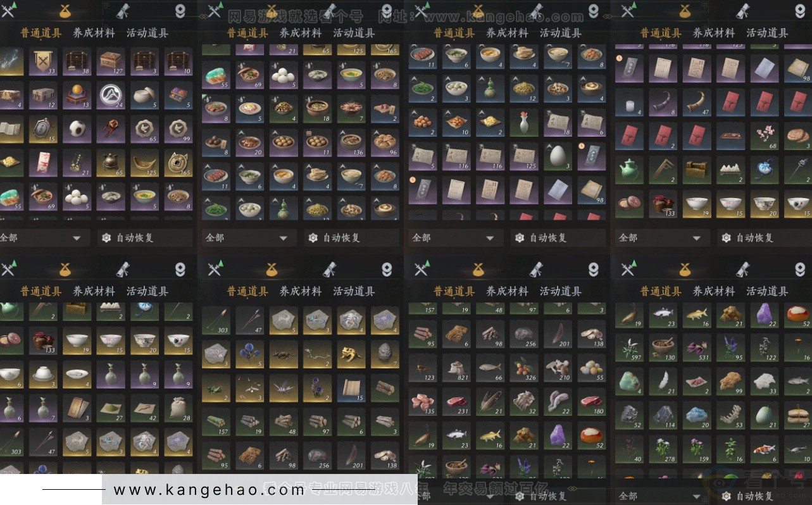
Task: Open 养成材料 tab in the koi fish panel
Action: pyautogui.click(x=713, y=291)
